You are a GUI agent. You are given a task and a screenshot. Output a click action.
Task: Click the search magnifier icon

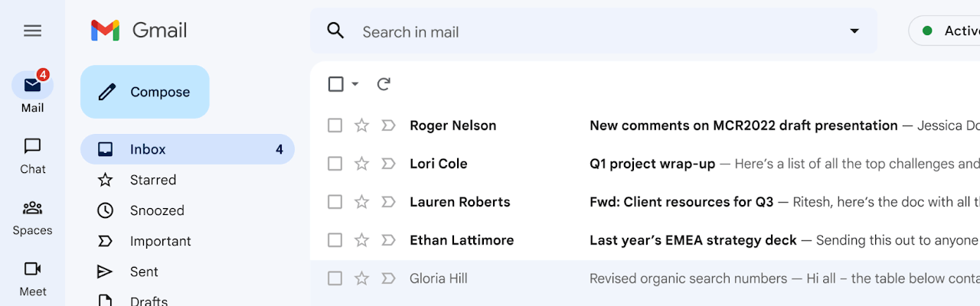[335, 31]
